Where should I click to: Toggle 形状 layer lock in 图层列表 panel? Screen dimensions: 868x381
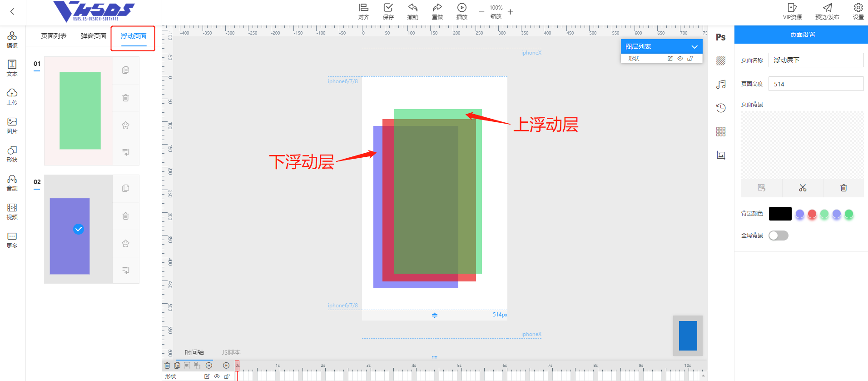[x=690, y=59]
